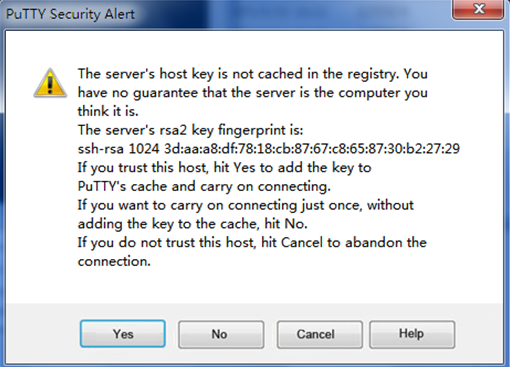Click the 'carry on connecting just once' line
The height and width of the screenshot is (367, 510).
click(246, 205)
